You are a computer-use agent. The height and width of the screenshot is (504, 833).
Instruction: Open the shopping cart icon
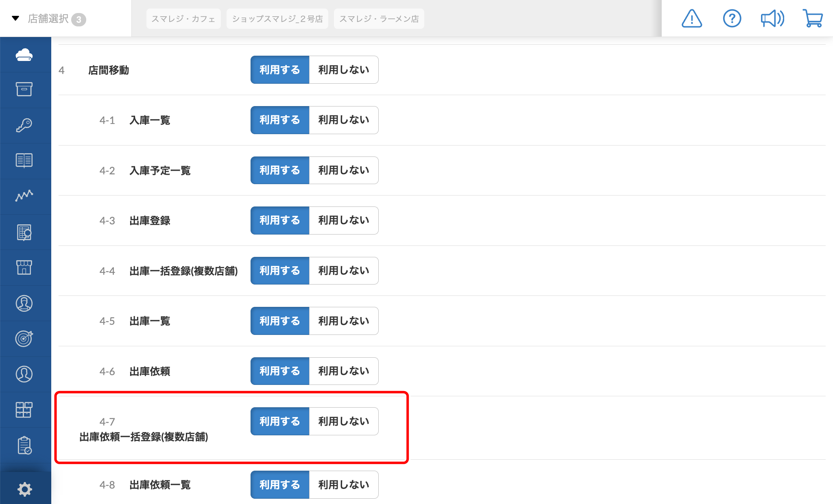click(x=813, y=19)
